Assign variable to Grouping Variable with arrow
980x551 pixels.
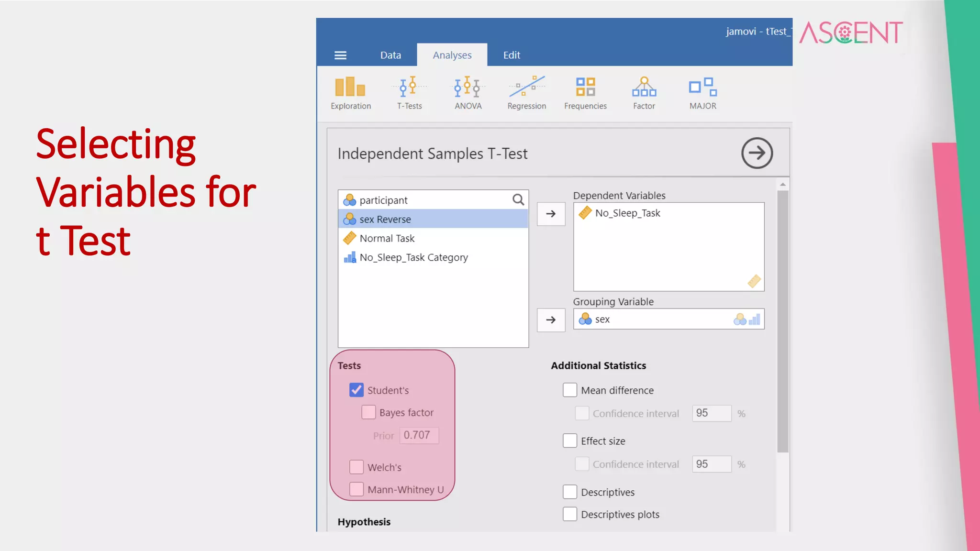(551, 320)
